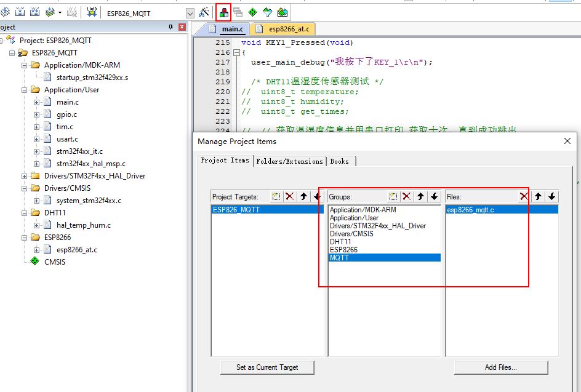The image size is (581, 392).
Task: Pin the Project panel with the pushpin icon
Action: [170, 27]
